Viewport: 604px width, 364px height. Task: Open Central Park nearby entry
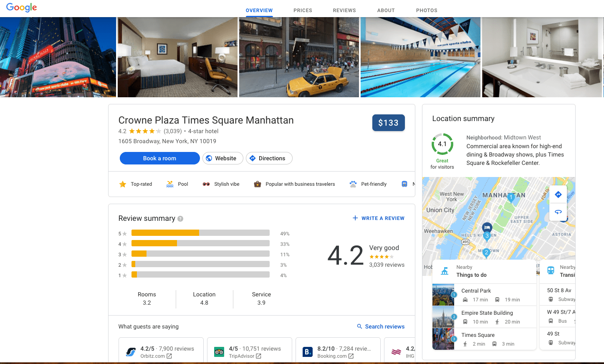tap(484, 295)
